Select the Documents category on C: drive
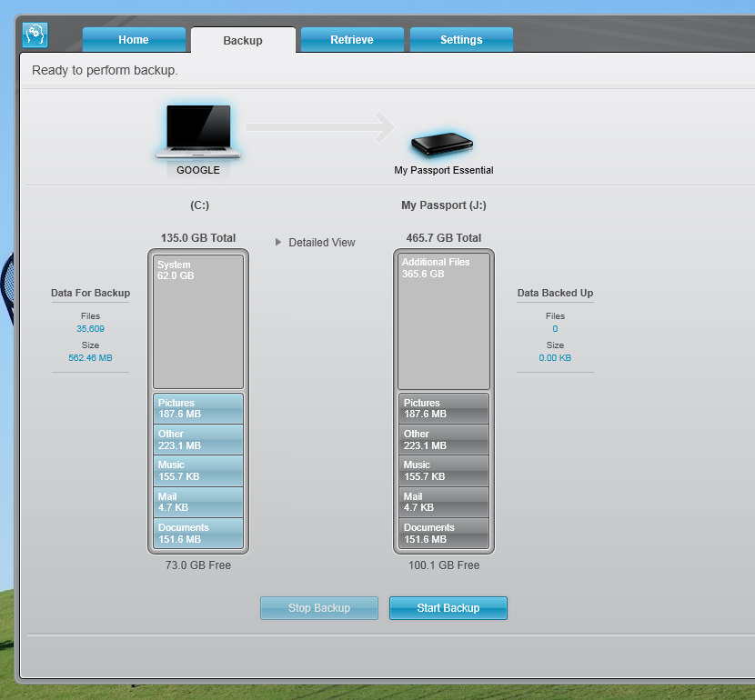The height and width of the screenshot is (700, 755). pos(198,534)
